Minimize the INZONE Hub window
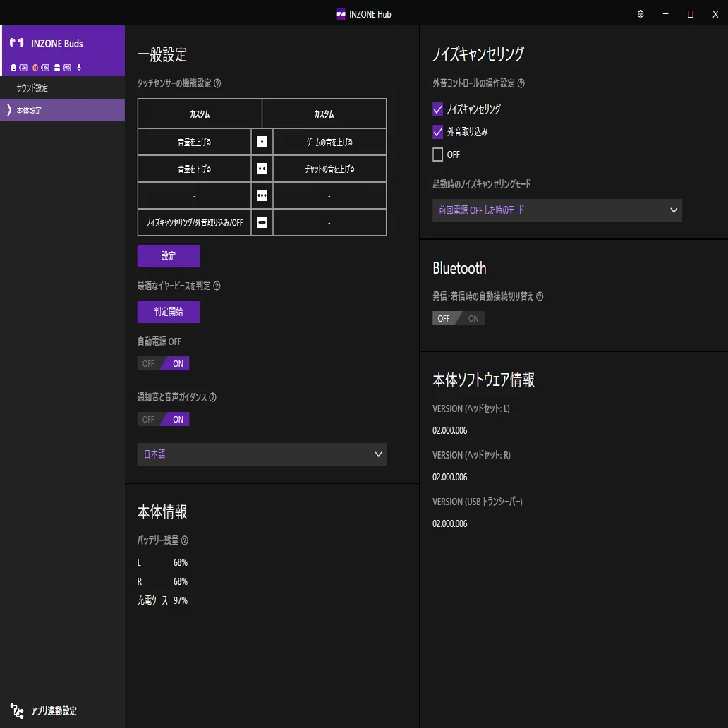This screenshot has width=728, height=728. click(x=665, y=14)
